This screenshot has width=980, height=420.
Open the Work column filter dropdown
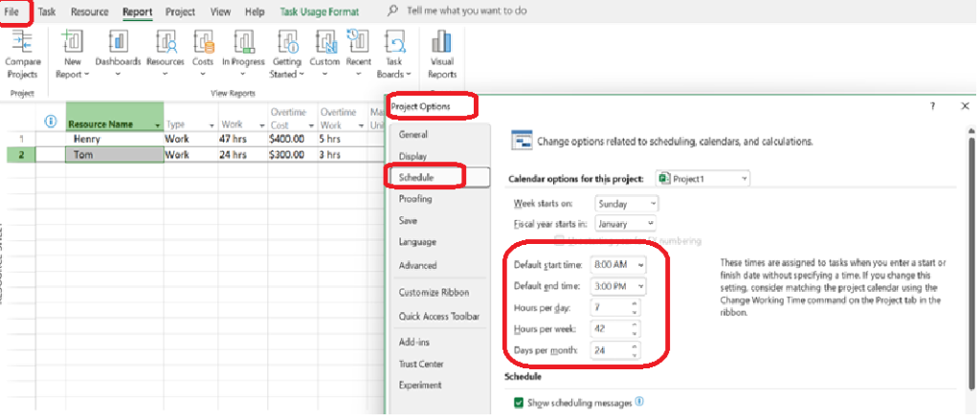[262, 125]
